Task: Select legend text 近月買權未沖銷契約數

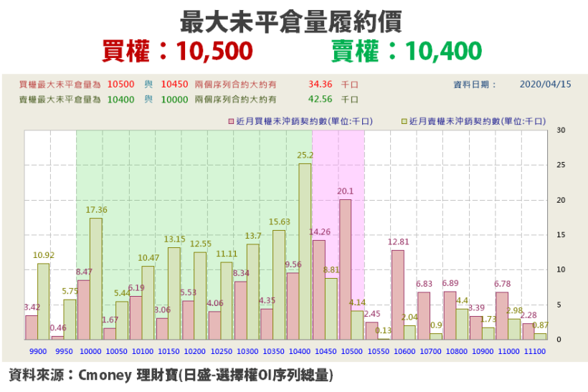Action: pos(282,121)
